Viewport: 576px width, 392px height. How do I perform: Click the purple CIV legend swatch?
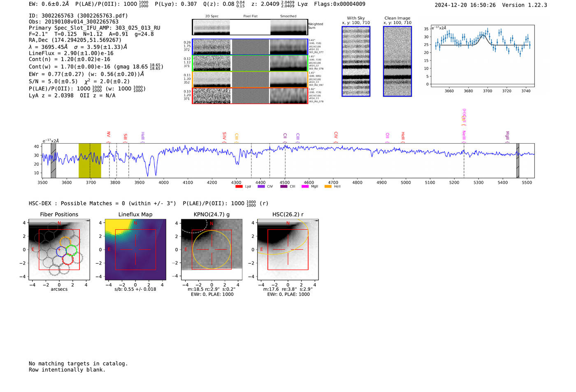[x=261, y=186]
